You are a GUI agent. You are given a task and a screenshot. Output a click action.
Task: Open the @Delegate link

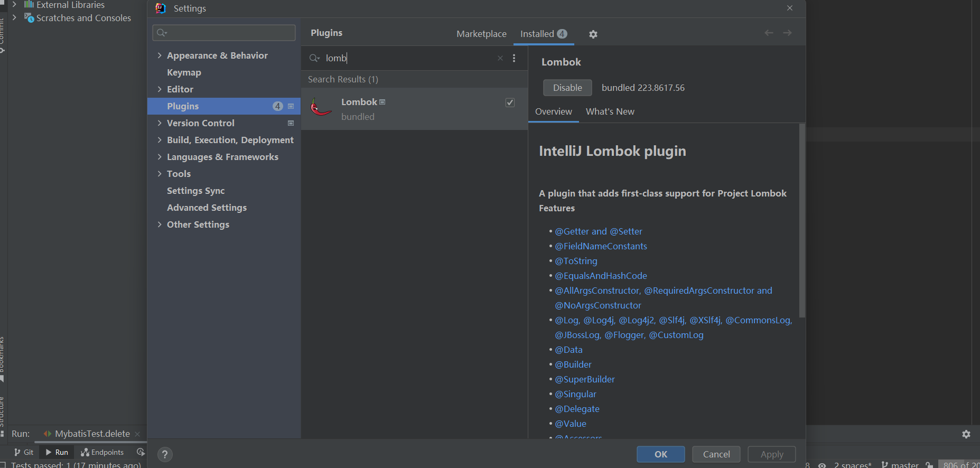pos(577,409)
